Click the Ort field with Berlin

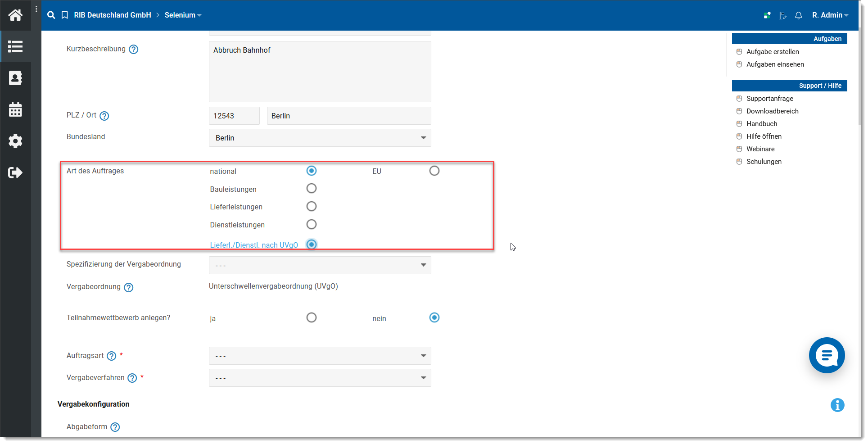coord(349,116)
